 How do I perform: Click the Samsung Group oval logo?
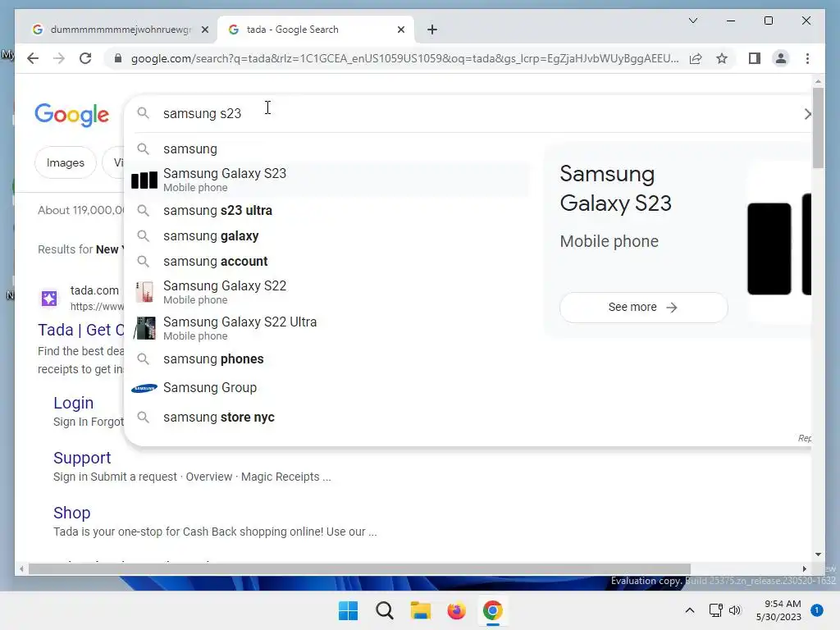click(144, 388)
